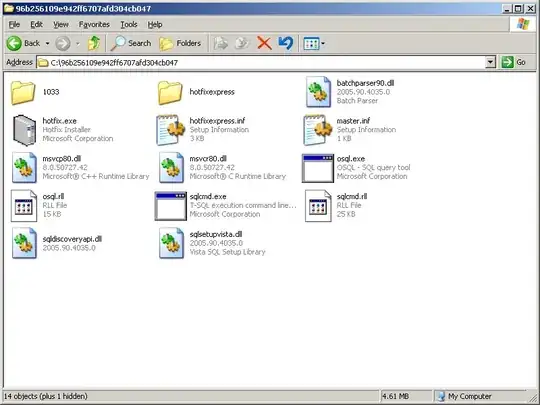Image resolution: width=540 pixels, height=405 pixels.
Task: Select the sqldiscoveryapi.dll file icon
Action: pos(24,243)
